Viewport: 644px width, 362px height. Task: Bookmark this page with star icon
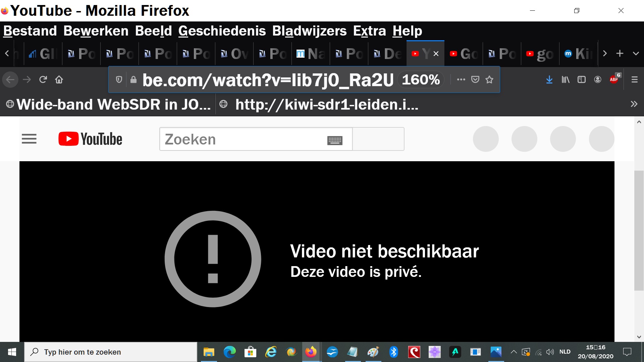click(489, 80)
